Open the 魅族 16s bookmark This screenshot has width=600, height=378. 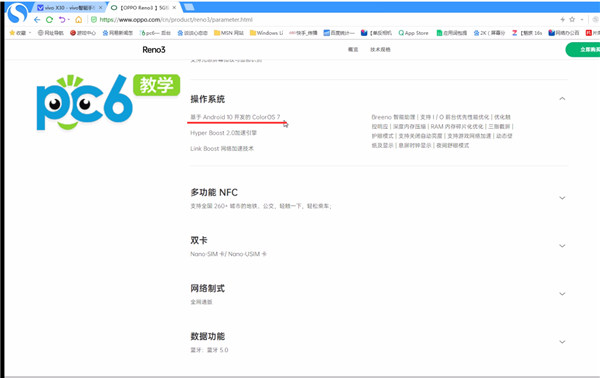[x=527, y=33]
